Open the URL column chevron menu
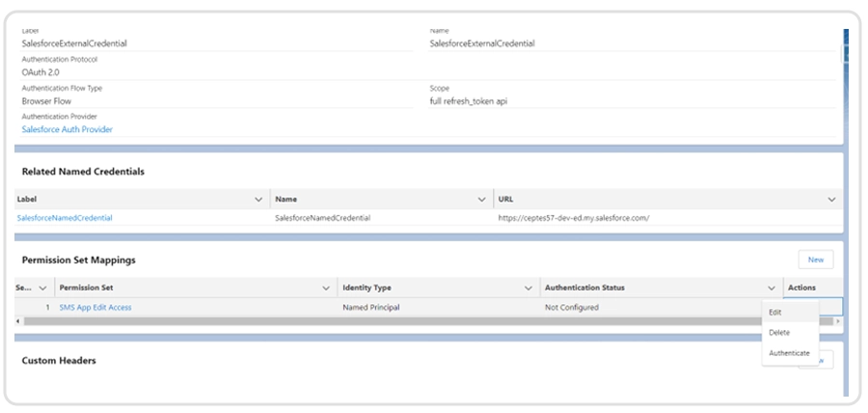Screen dimensions: 868x413 [x=831, y=199]
